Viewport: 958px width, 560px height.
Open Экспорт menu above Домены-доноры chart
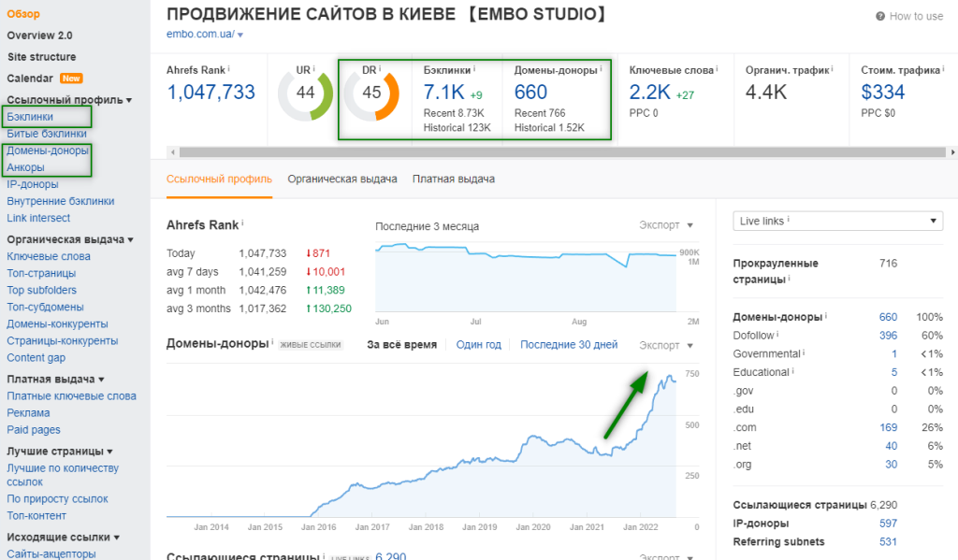click(x=666, y=345)
